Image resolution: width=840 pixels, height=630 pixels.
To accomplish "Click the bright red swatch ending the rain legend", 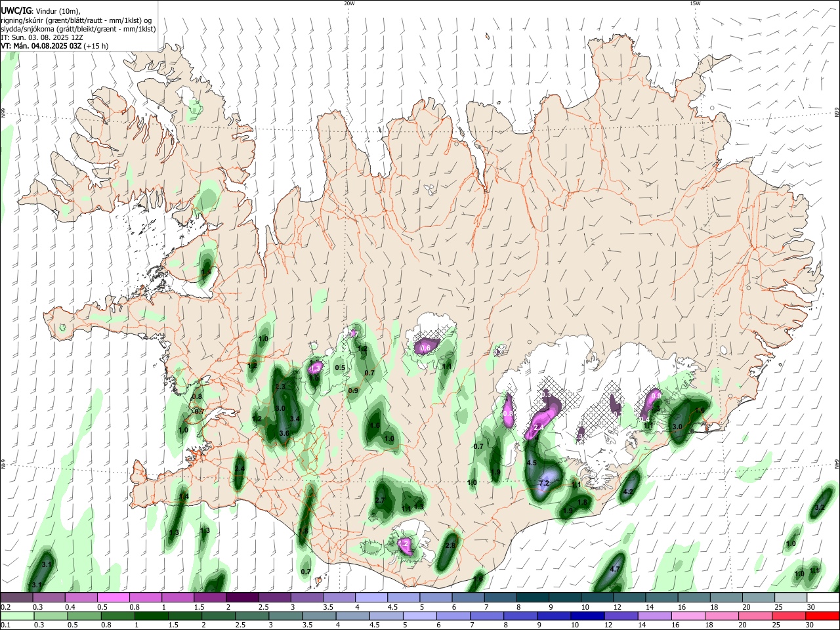I will click(x=822, y=616).
